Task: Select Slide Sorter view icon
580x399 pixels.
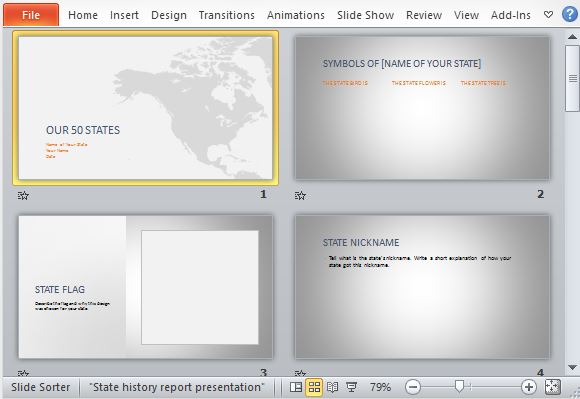Action: (314, 387)
